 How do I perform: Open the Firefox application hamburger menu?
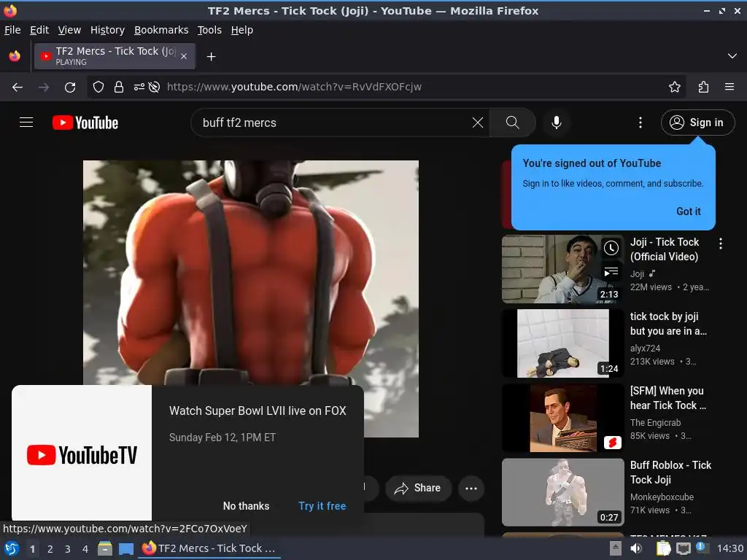(x=729, y=87)
